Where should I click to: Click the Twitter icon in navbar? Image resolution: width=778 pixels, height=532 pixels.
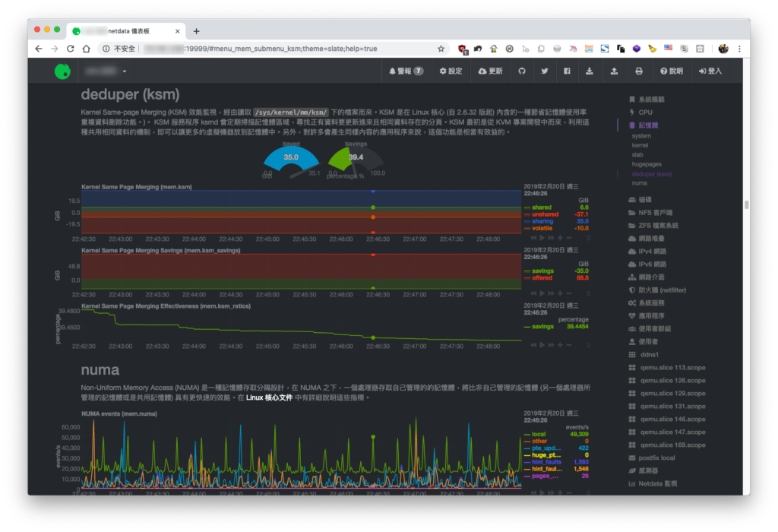pos(544,71)
